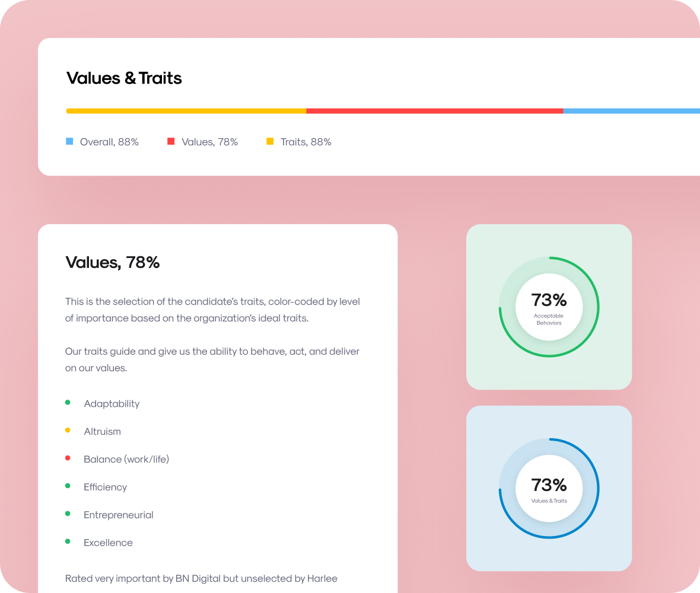Click the green dot beside Adaptability
The height and width of the screenshot is (593, 700).
pyautogui.click(x=68, y=403)
